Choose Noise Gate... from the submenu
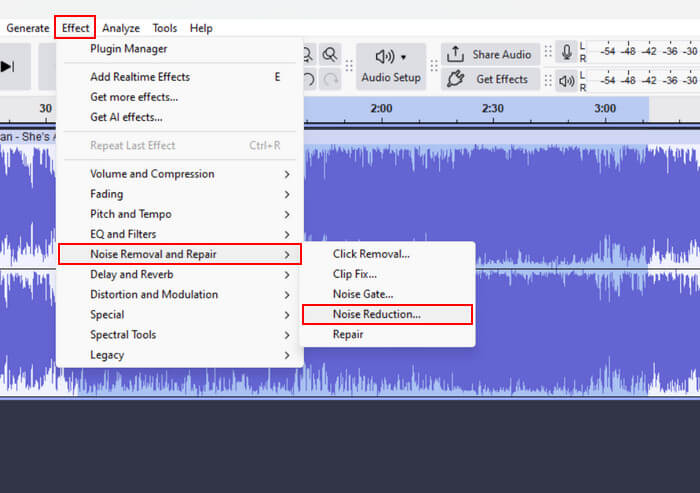 pyautogui.click(x=388, y=294)
